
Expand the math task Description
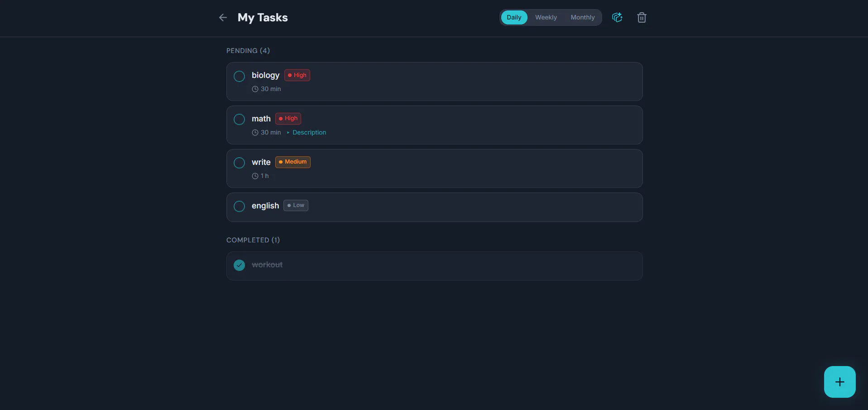tap(307, 132)
